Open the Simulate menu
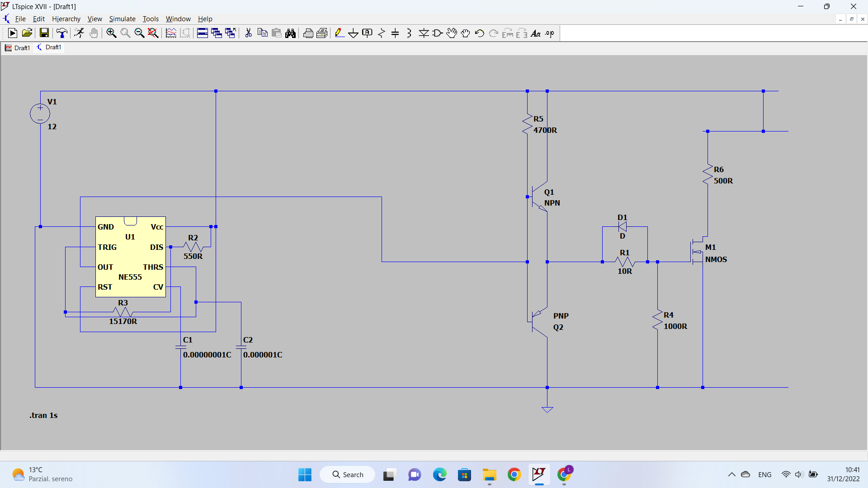Viewport: 868px width, 488px height. tap(122, 19)
